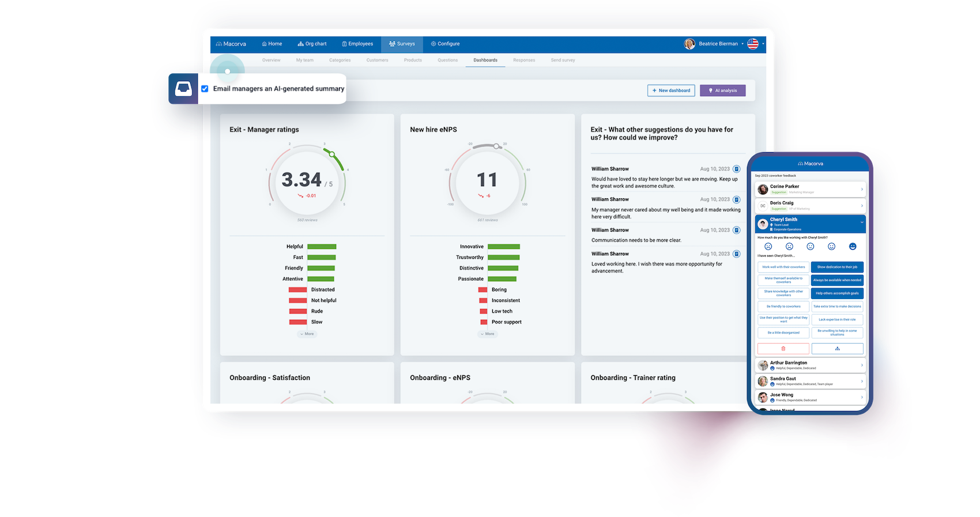
Task: Click the gauge handle on New hire eNPS dial
Action: (x=496, y=146)
